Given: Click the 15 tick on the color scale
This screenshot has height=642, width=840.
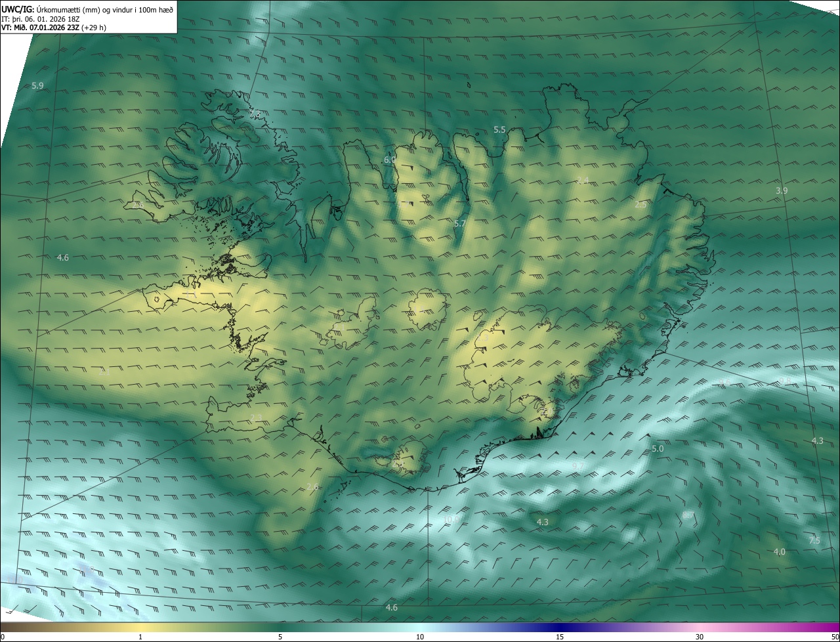Looking at the screenshot, I should 560,637.
